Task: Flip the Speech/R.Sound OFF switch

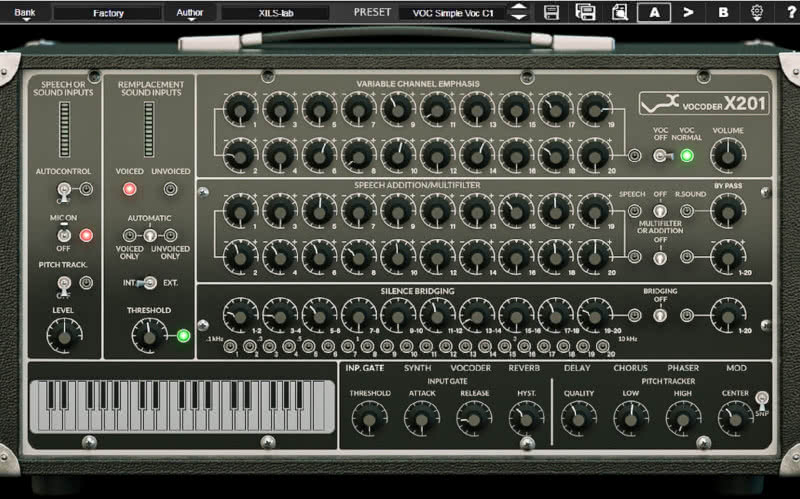Action: [660, 211]
